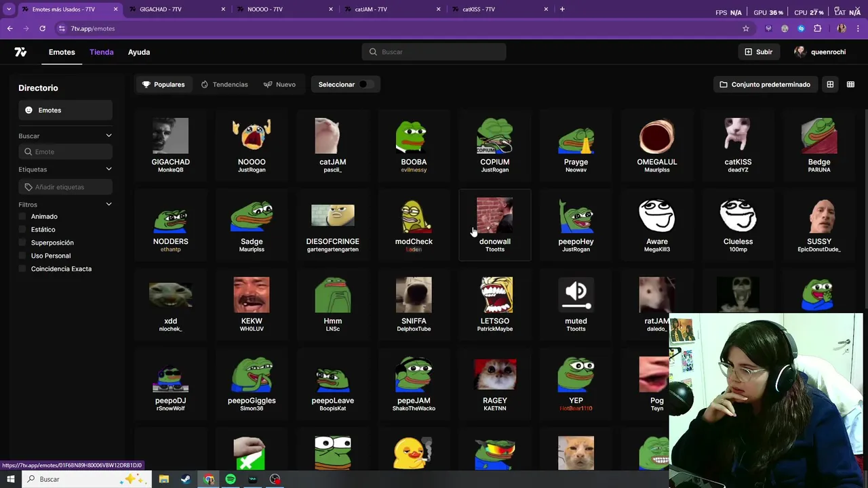Open the muted emote
Image resolution: width=868 pixels, height=488 pixels.
(576, 304)
